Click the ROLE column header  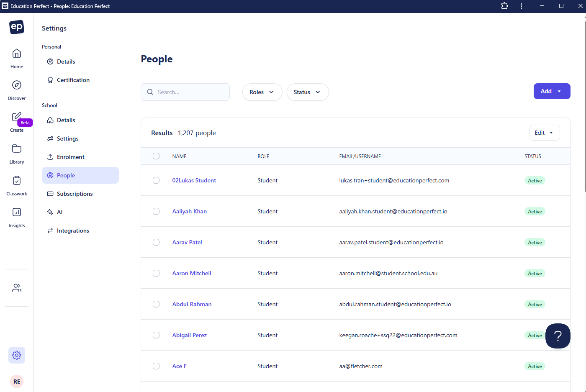263,156
